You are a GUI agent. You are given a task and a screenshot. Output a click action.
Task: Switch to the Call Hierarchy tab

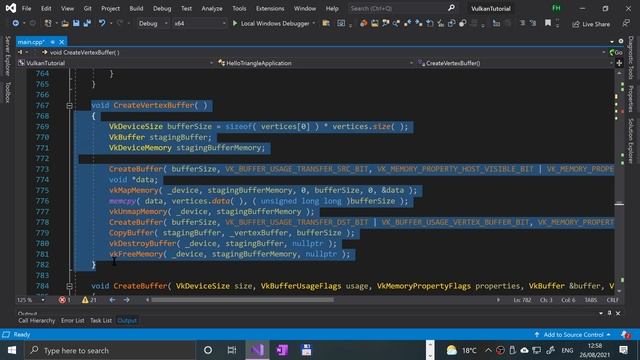[36, 321]
